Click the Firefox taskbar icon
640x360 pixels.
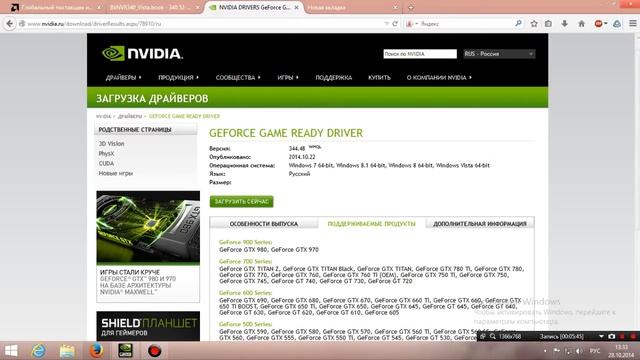coord(96,351)
